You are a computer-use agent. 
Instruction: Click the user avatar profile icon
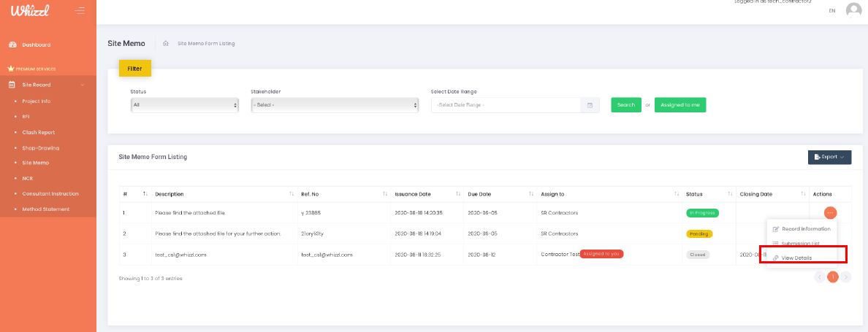853,10
